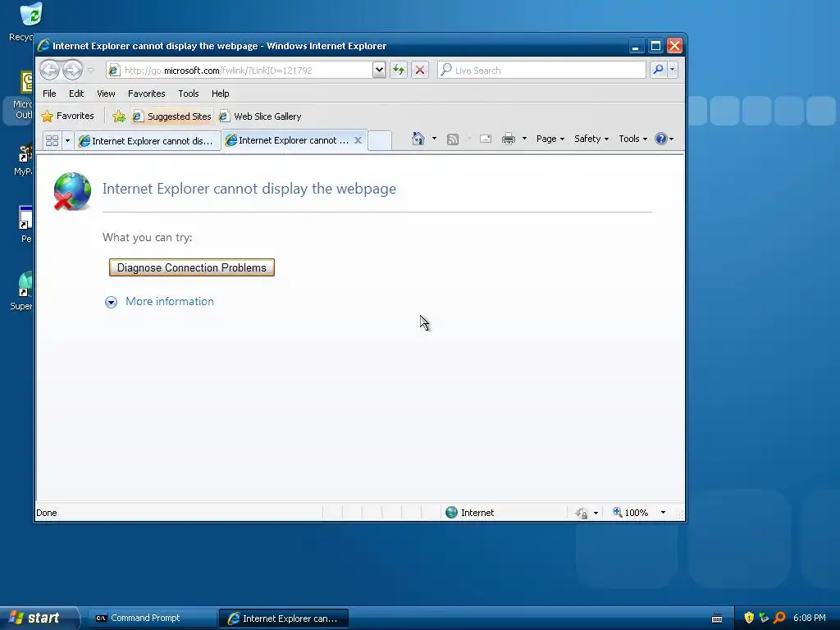Open the Edit menu
This screenshot has width=840, height=630.
click(x=76, y=94)
